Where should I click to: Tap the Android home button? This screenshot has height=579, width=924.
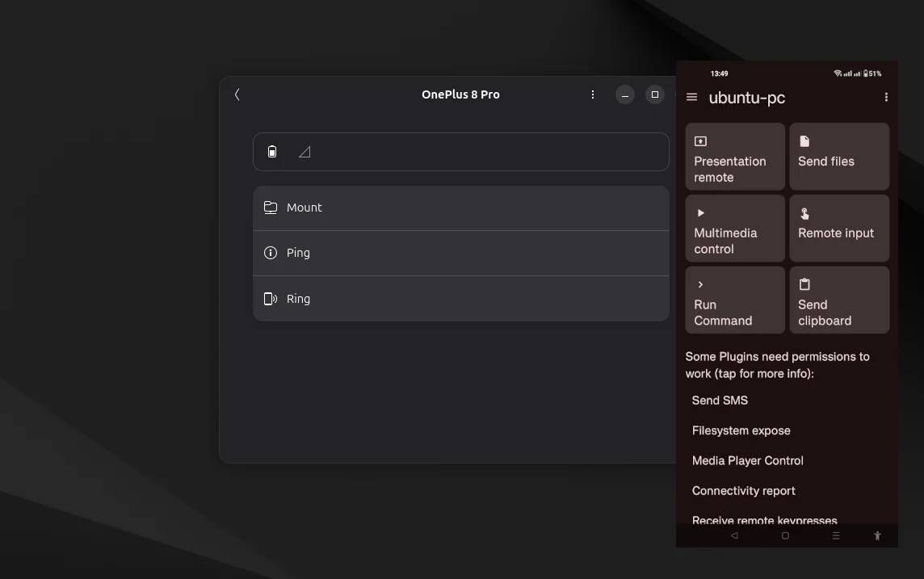point(784,535)
